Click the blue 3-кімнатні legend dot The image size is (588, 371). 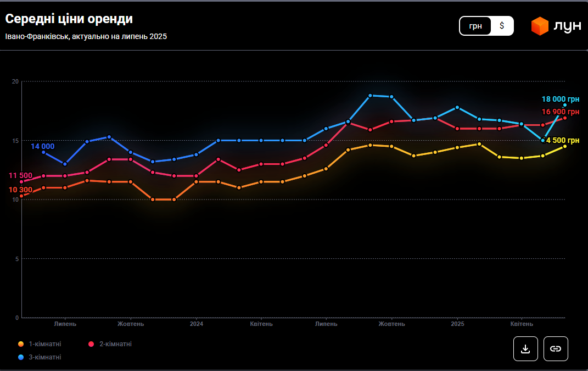point(21,357)
